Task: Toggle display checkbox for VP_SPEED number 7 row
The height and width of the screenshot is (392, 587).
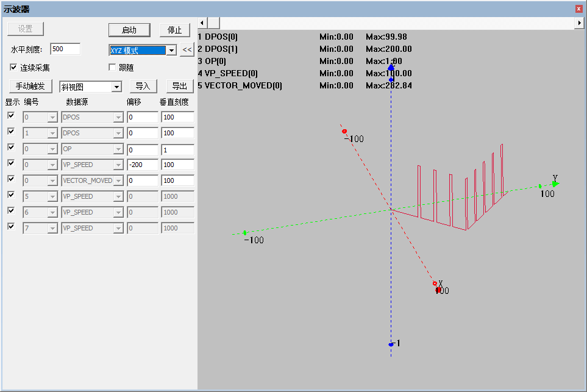Action: [x=11, y=227]
